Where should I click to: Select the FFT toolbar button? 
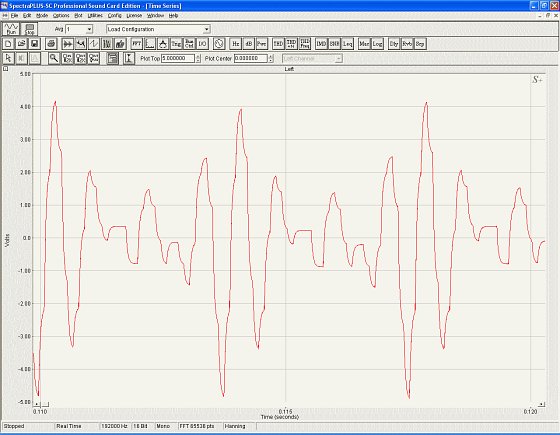136,44
